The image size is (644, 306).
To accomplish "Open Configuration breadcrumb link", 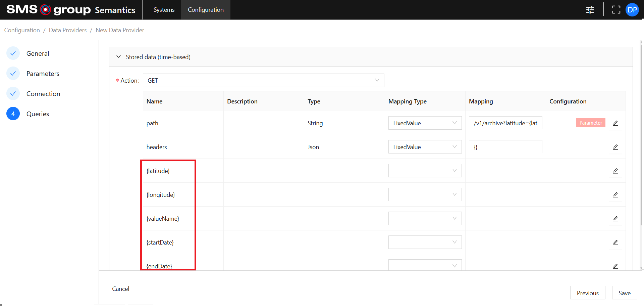I will (22, 30).
